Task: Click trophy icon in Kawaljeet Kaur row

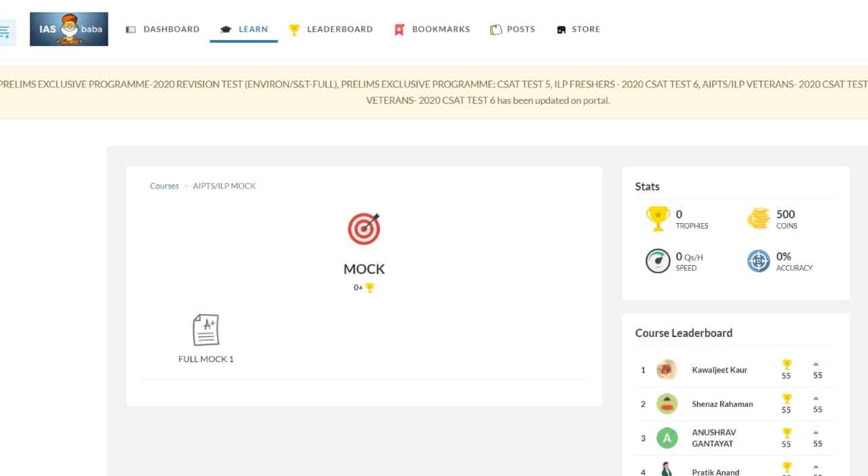Action: [787, 365]
